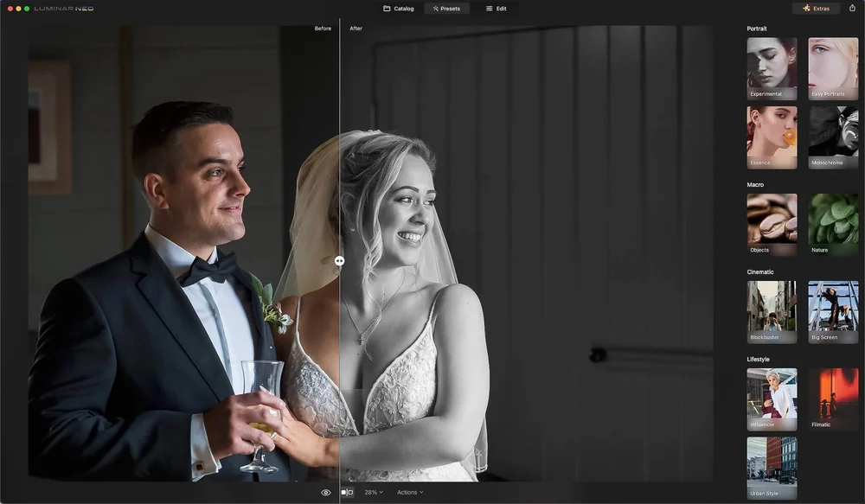Select the Big Screen preset
865x504 pixels.
click(833, 312)
